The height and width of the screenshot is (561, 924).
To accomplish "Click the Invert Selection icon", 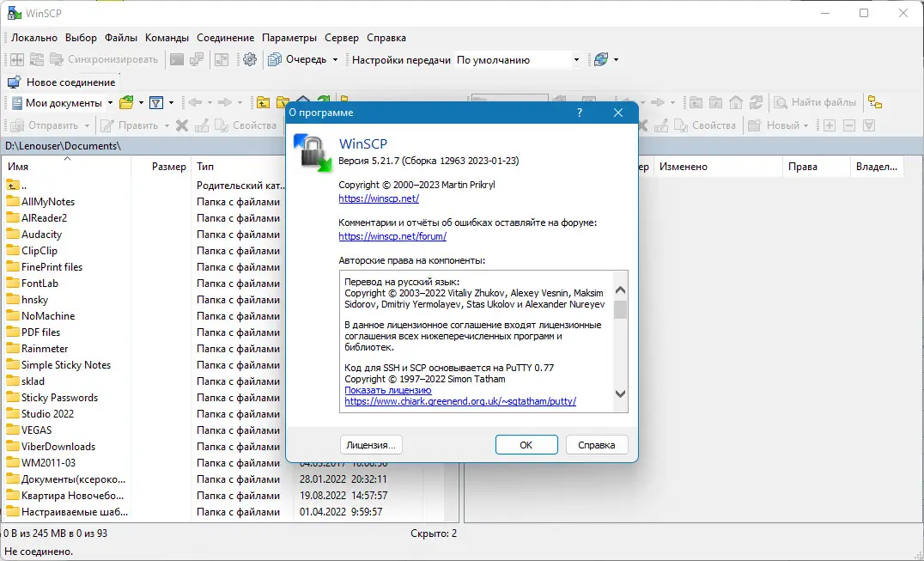I will 868,125.
